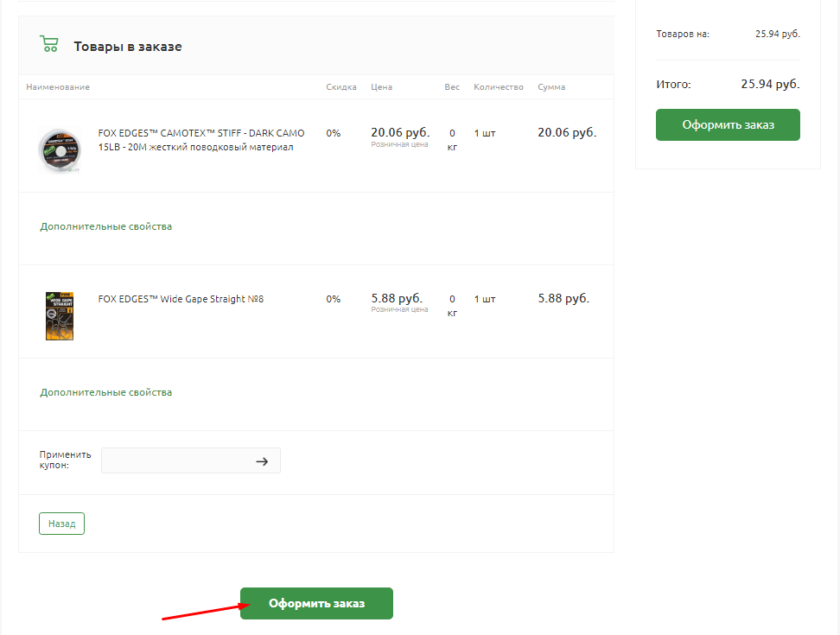Click the 1 шт quantity for Camotex
This screenshot has width=840, height=635.
pyautogui.click(x=485, y=133)
